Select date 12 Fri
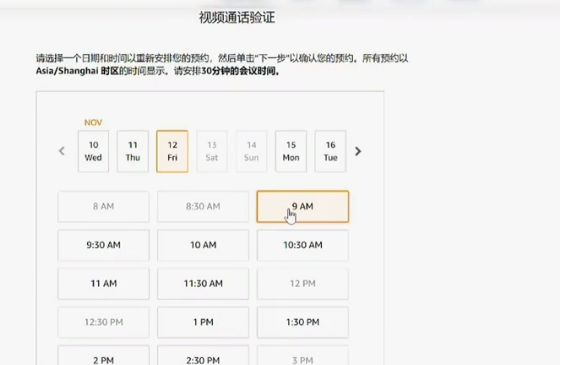Screen dimensions: 561x365 coord(172,151)
